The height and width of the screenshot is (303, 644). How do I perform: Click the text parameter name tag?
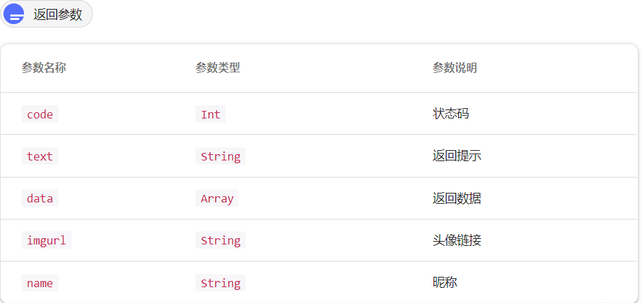[40, 156]
